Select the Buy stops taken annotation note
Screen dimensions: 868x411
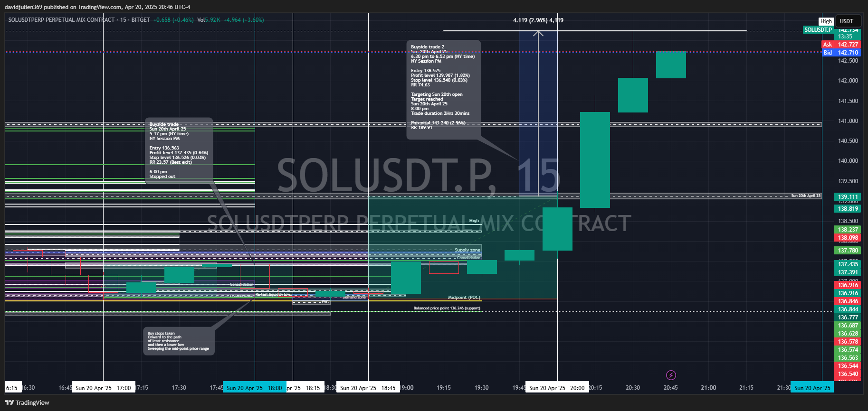coord(179,341)
